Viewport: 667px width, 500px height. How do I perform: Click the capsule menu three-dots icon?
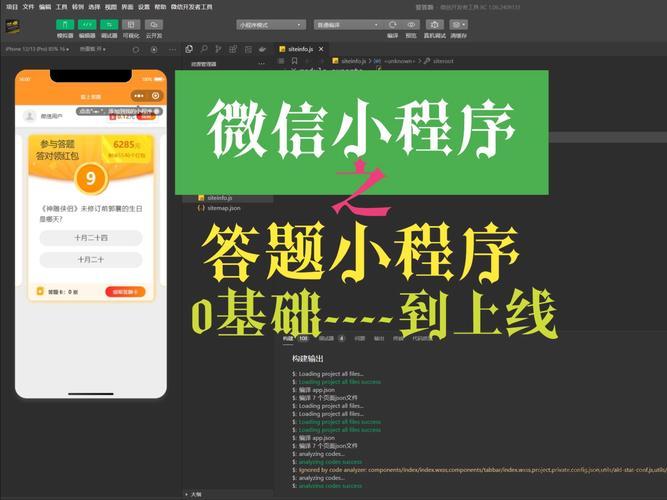(x=139, y=95)
